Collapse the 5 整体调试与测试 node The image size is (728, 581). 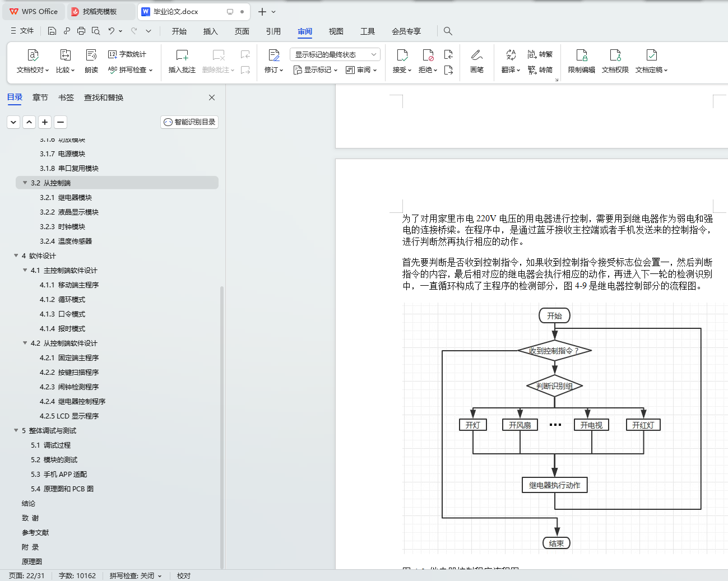[x=16, y=430]
